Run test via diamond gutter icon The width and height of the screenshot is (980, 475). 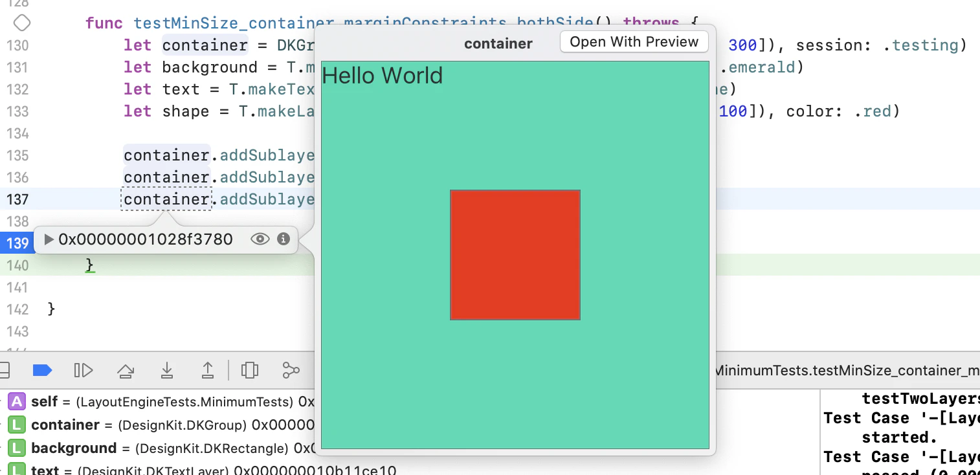(x=22, y=23)
